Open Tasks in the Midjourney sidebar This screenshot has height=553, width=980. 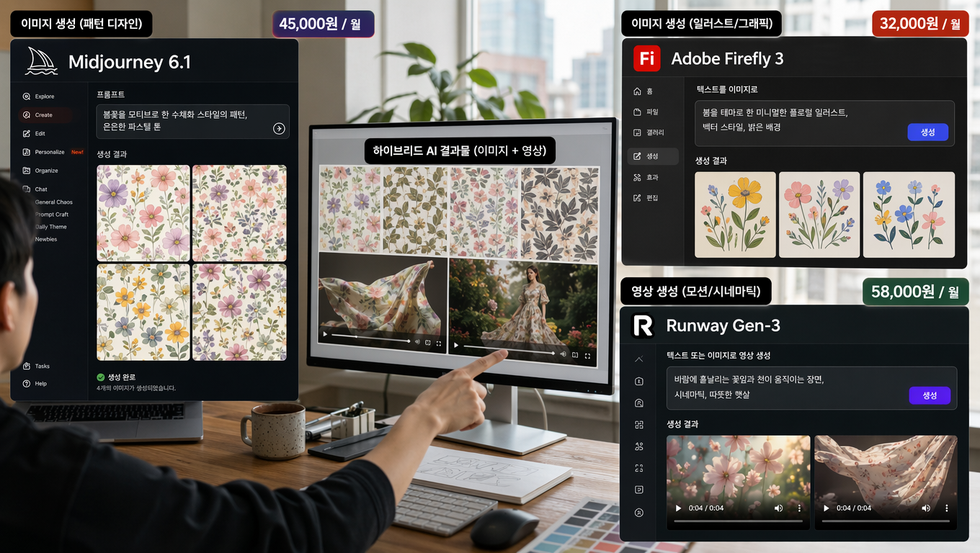pos(37,366)
